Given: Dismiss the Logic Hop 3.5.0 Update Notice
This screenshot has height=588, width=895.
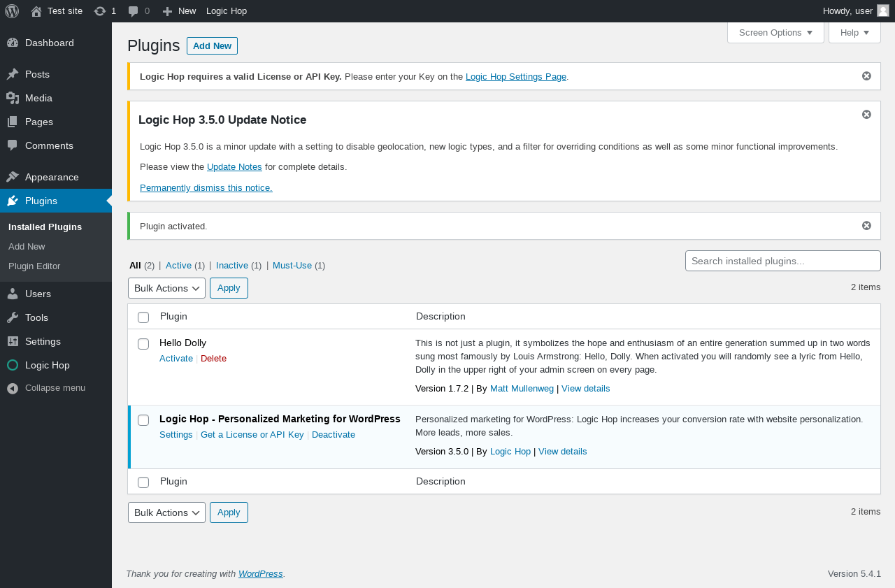Looking at the screenshot, I should coord(866,114).
